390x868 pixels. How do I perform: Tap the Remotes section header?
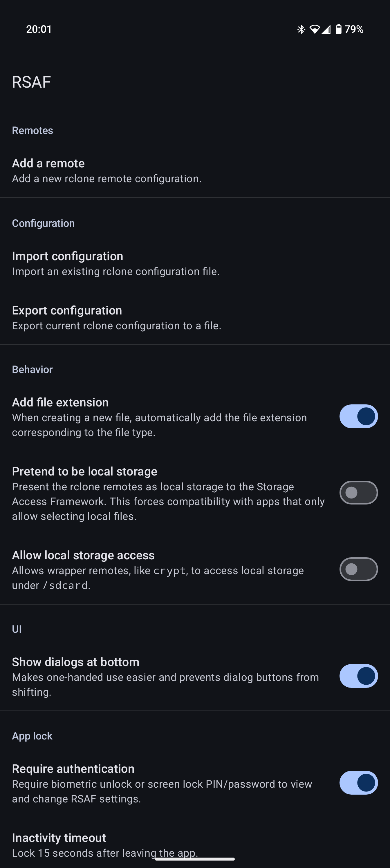click(32, 130)
